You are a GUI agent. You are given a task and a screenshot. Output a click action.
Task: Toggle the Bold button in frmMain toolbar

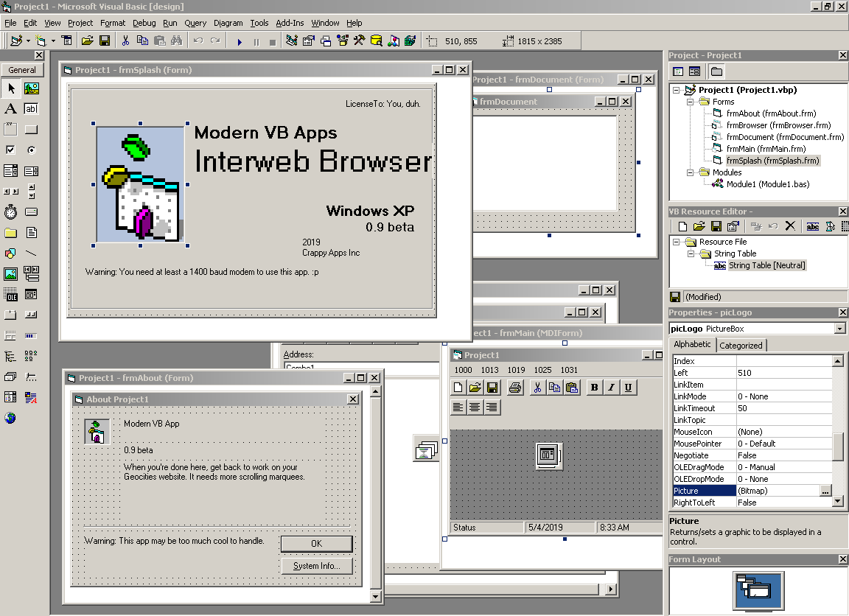point(595,388)
